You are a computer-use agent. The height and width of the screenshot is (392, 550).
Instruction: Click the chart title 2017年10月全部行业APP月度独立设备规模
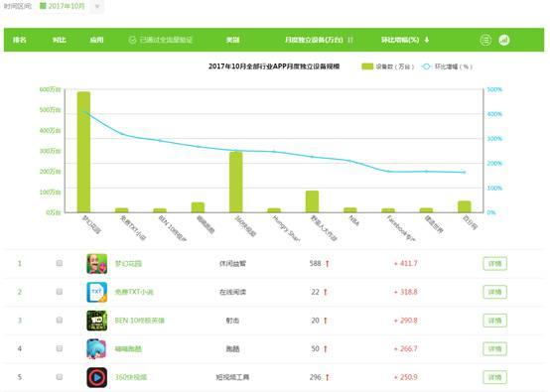[274, 66]
